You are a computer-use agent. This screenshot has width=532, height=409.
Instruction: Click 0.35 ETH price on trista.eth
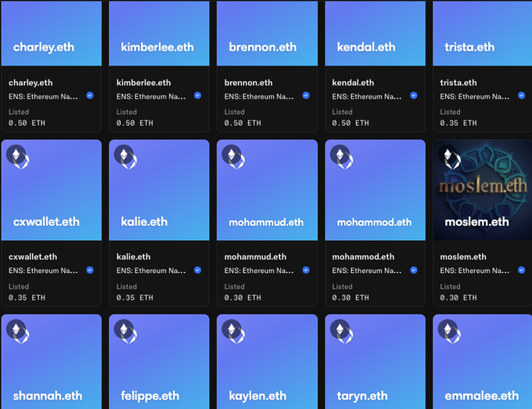coord(458,123)
